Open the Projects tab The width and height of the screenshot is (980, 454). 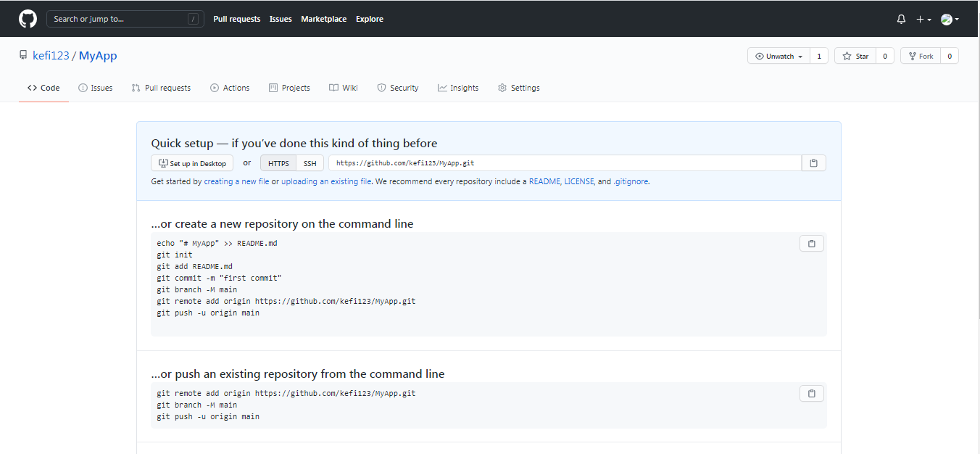[289, 88]
